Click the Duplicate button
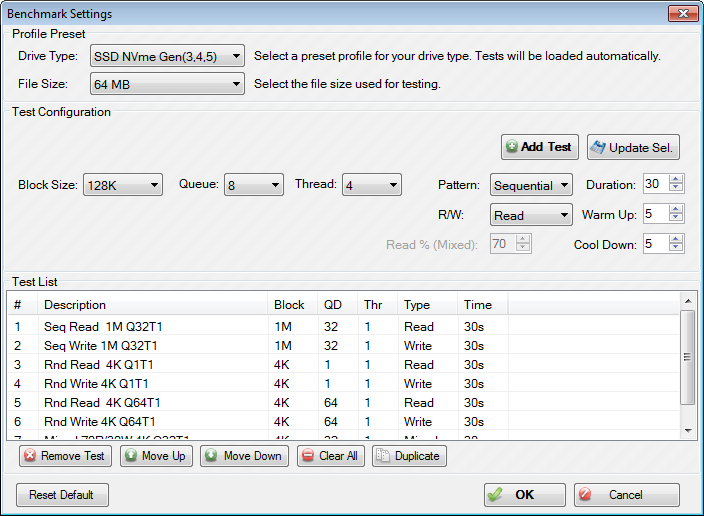 click(409, 456)
